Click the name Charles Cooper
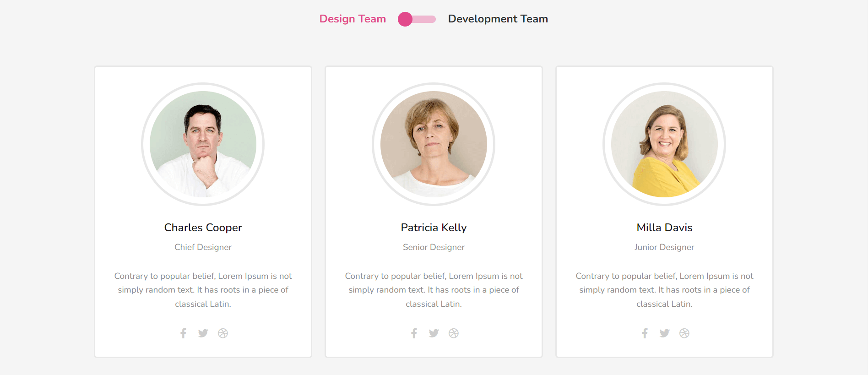This screenshot has width=868, height=375. tap(203, 228)
